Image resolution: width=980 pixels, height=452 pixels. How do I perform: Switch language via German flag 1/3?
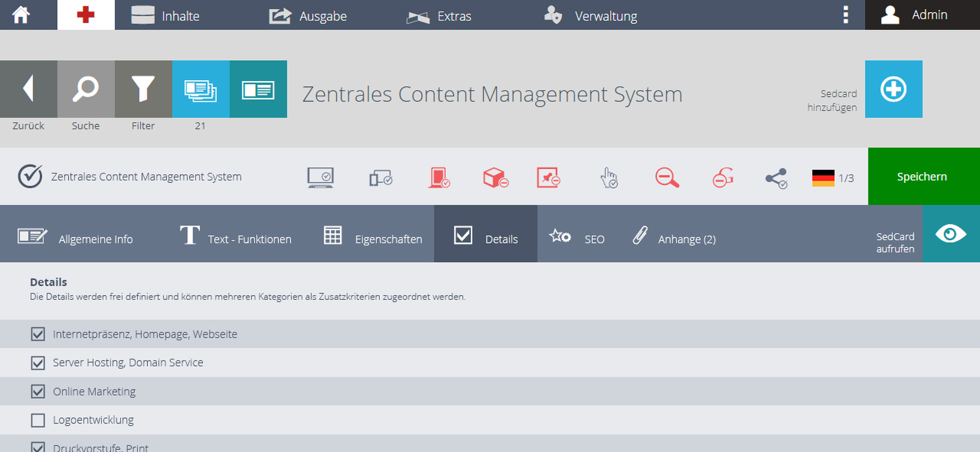click(833, 178)
